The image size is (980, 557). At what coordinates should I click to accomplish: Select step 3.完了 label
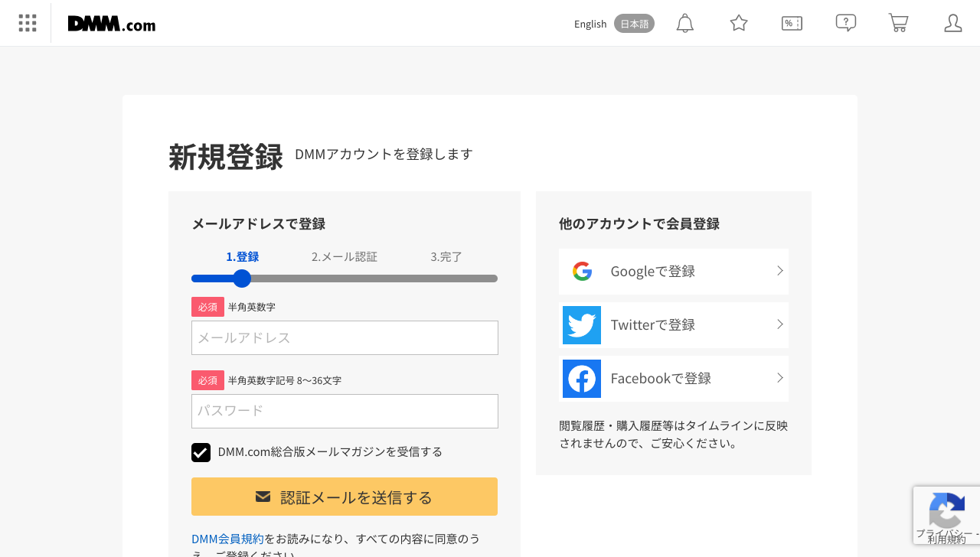pos(446,257)
